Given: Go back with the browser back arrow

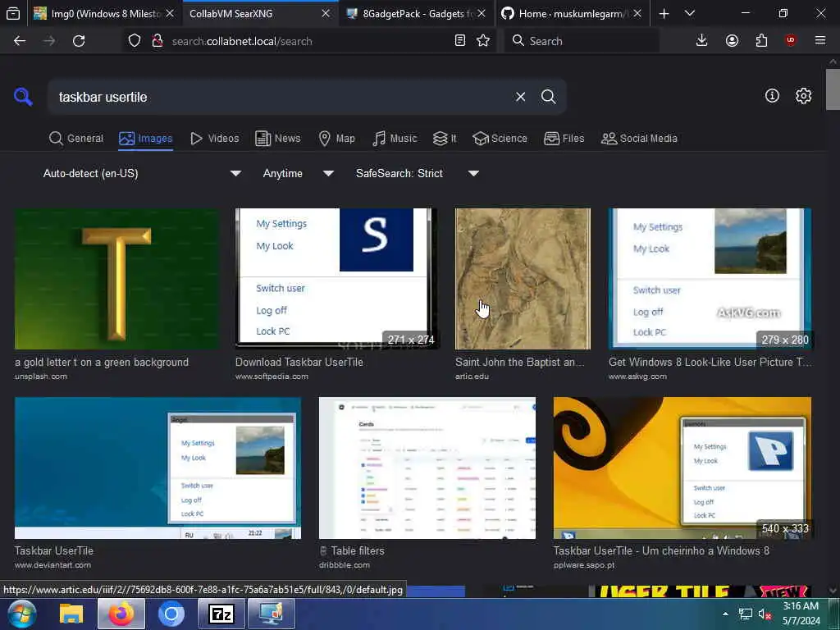Looking at the screenshot, I should (x=20, y=41).
